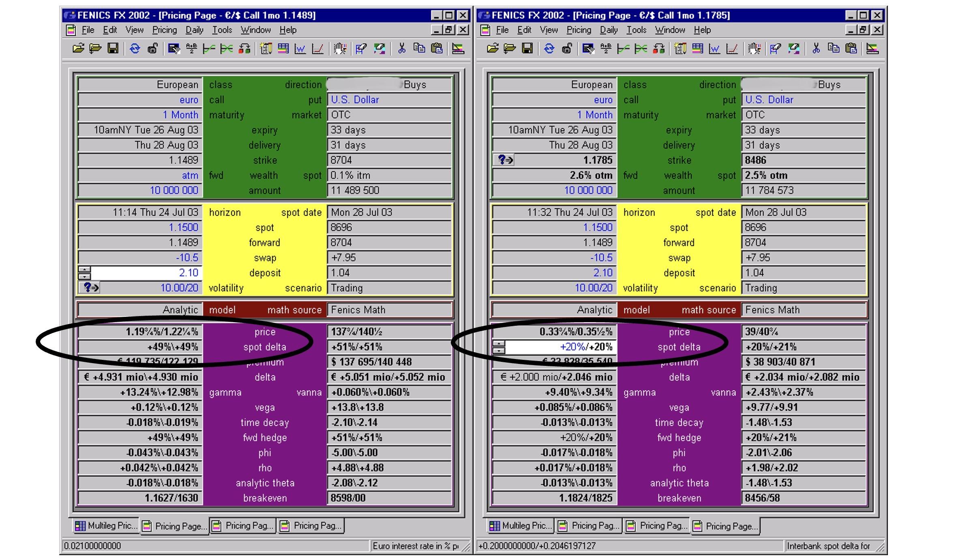Open the Pricing menu
The height and width of the screenshot is (560, 956).
pos(165,30)
